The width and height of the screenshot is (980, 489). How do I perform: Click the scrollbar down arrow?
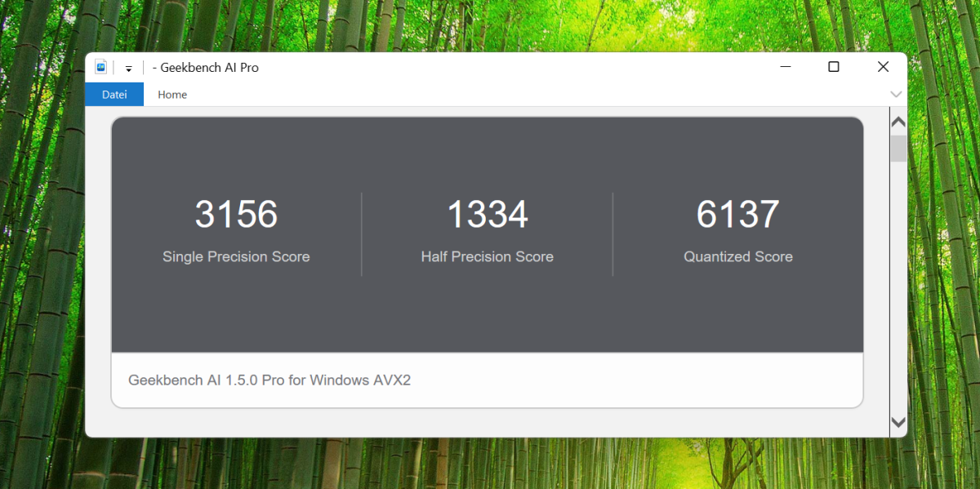pyautogui.click(x=898, y=423)
